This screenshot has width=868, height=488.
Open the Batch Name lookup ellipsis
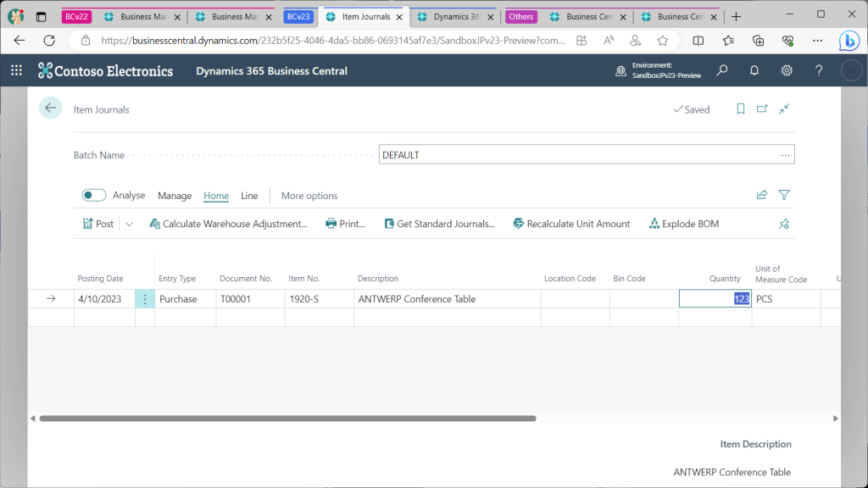(785, 155)
